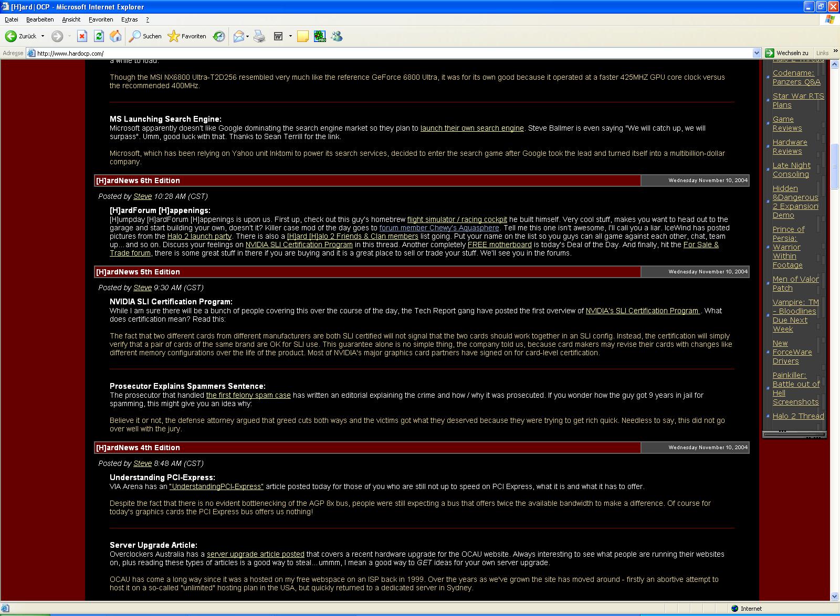840x616 pixels.
Task: Refresh the current page
Action: click(x=99, y=36)
